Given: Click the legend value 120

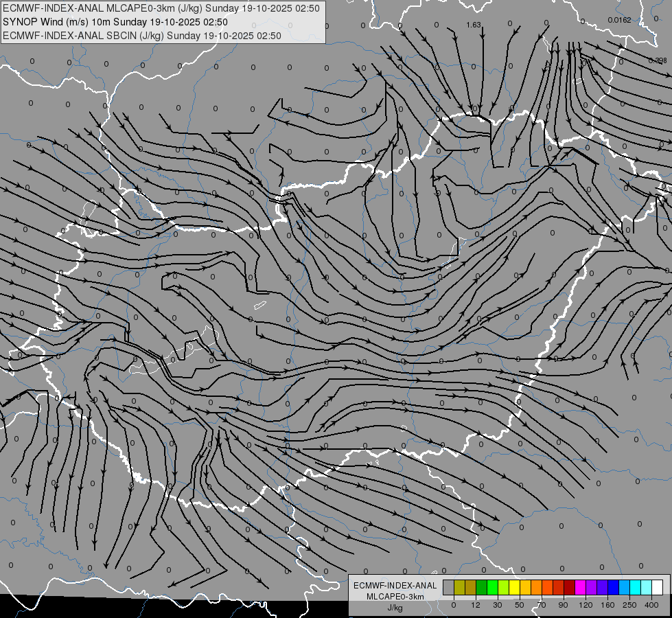Looking at the screenshot, I should point(586,605).
